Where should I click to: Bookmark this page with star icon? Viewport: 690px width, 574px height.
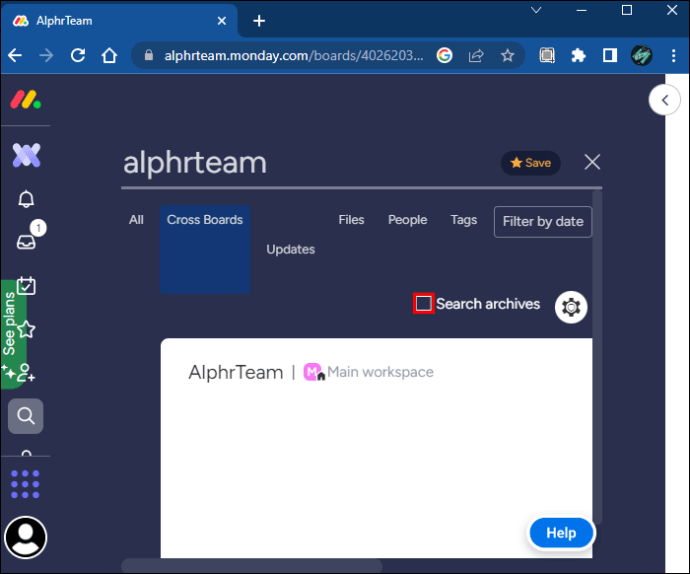pyautogui.click(x=507, y=55)
